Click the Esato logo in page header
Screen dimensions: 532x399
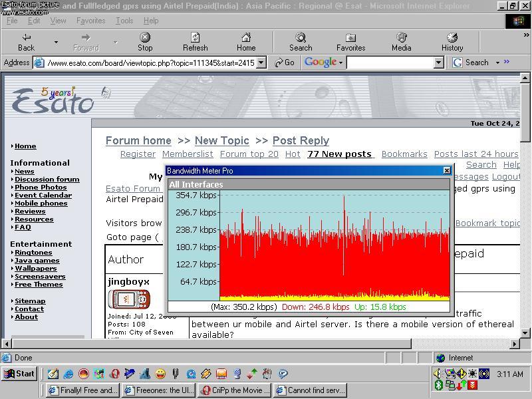point(53,100)
